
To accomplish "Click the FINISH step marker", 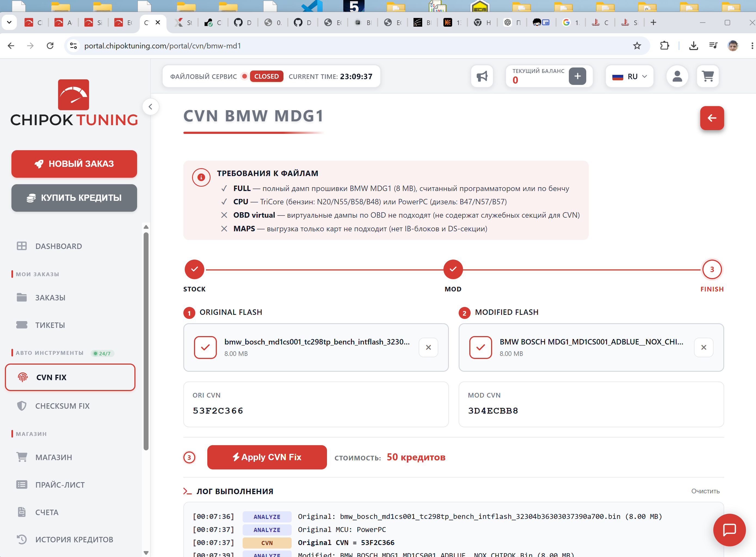I will point(712,269).
